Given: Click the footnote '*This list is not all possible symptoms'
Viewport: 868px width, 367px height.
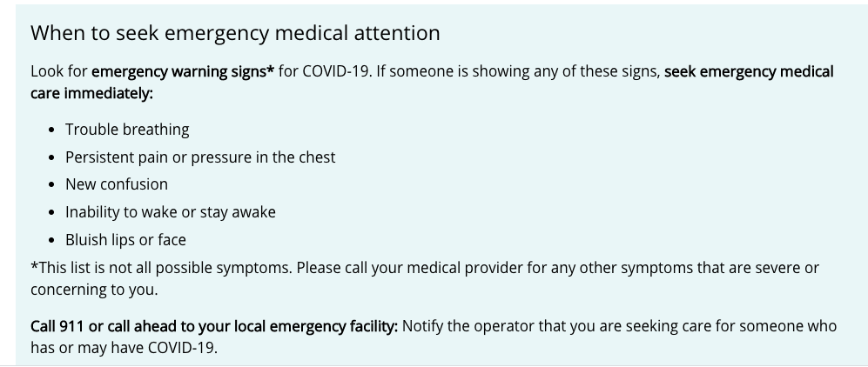Looking at the screenshot, I should (x=161, y=268).
